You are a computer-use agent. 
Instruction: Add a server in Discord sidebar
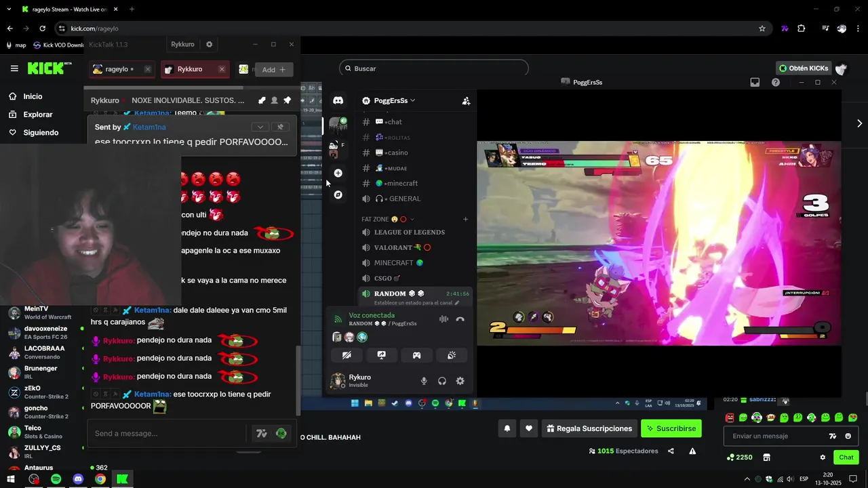[338, 173]
